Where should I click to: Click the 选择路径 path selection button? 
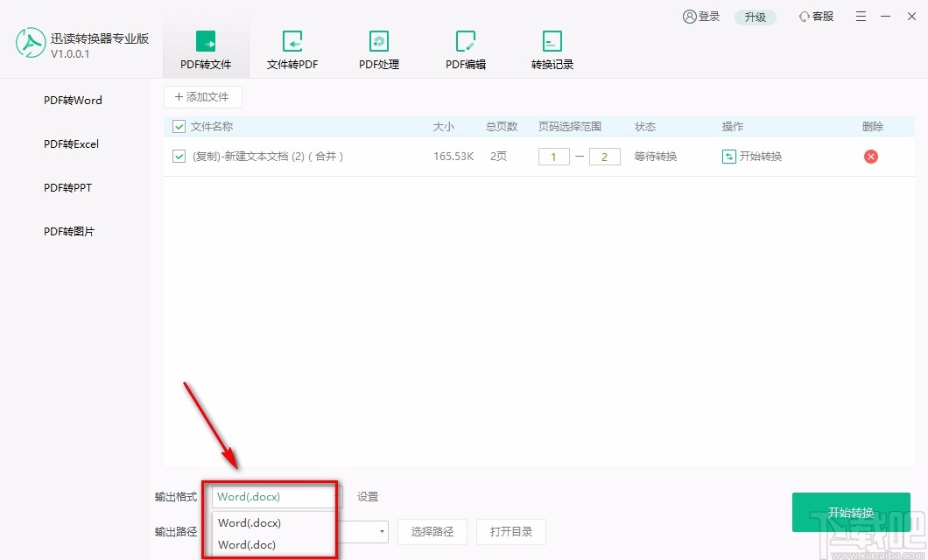click(432, 531)
